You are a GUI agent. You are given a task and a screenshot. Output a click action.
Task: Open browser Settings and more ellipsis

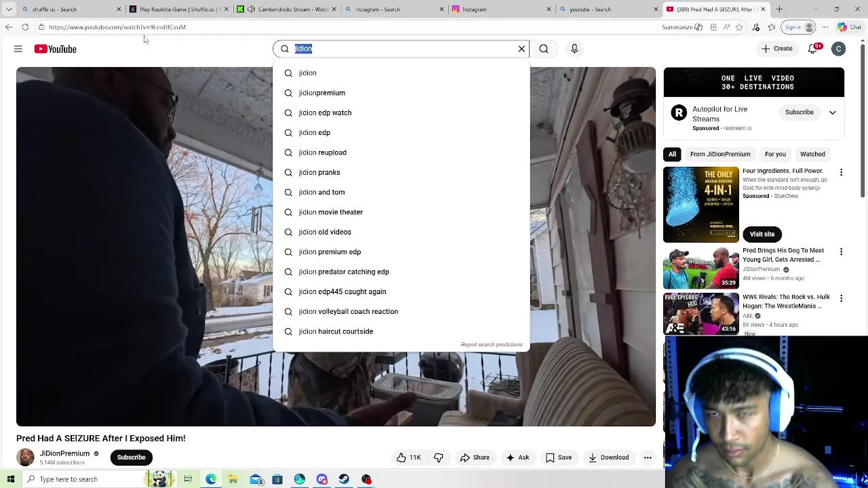coord(825,27)
